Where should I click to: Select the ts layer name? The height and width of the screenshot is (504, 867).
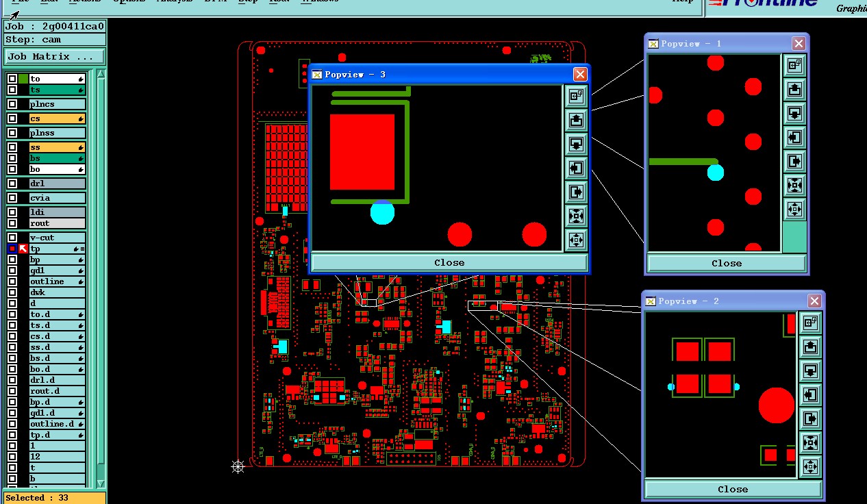[58, 90]
